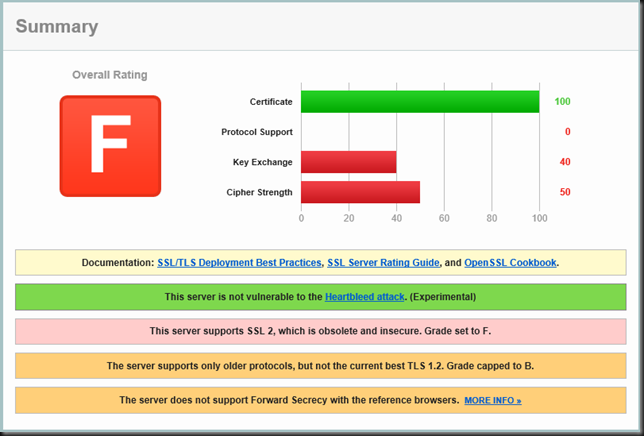Click the Forward Secrecy warning text

coord(289,400)
